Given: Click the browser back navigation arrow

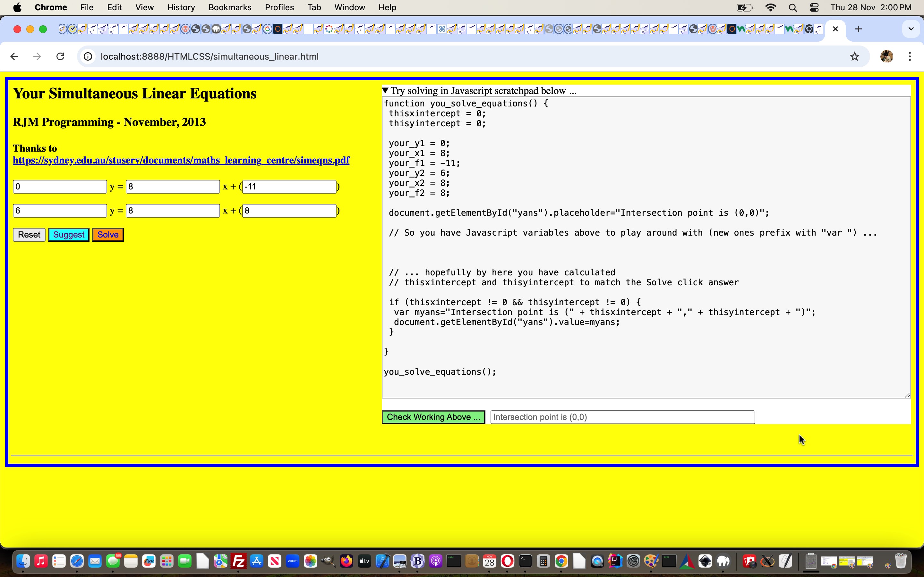Looking at the screenshot, I should click(x=14, y=56).
